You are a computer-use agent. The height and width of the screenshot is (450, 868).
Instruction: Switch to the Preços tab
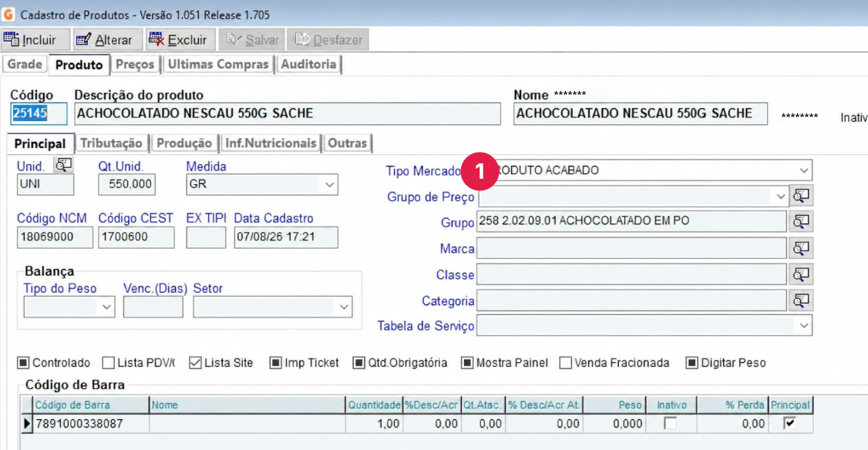coord(135,64)
